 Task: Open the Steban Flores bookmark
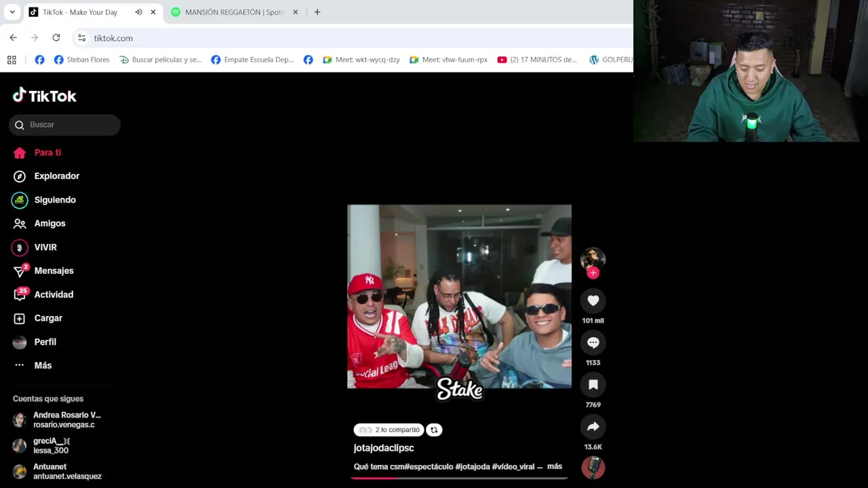[x=81, y=60]
